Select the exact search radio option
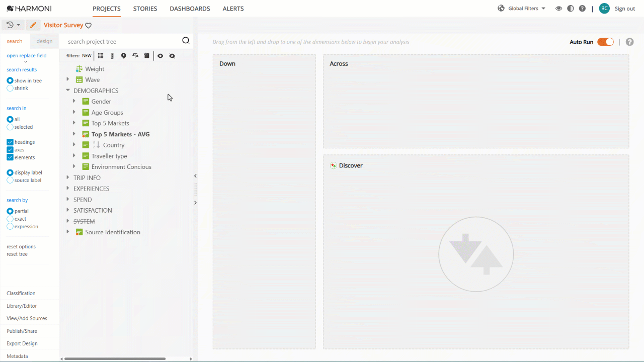This screenshot has width=644, height=362. (10, 219)
